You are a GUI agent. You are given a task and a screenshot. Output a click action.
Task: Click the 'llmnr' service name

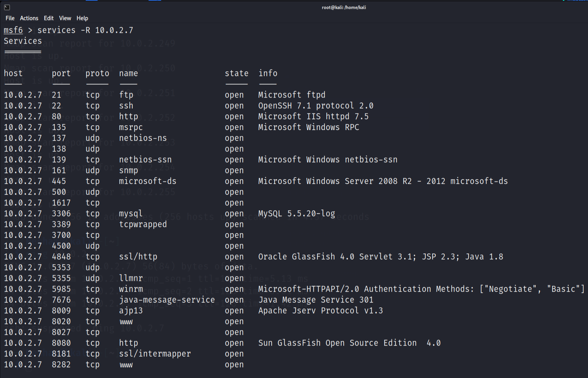[x=131, y=278]
